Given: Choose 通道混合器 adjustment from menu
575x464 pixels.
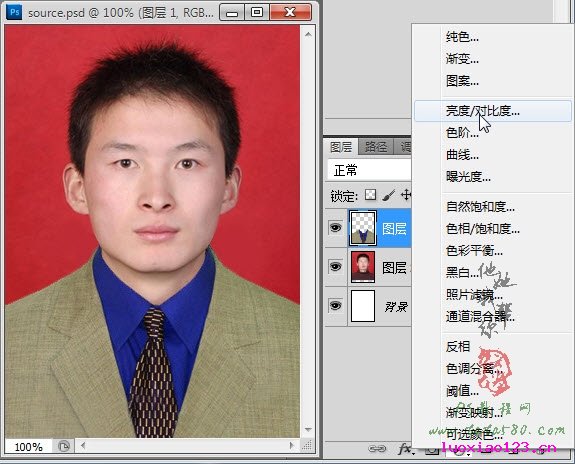Looking at the screenshot, I should pyautogui.click(x=480, y=316).
